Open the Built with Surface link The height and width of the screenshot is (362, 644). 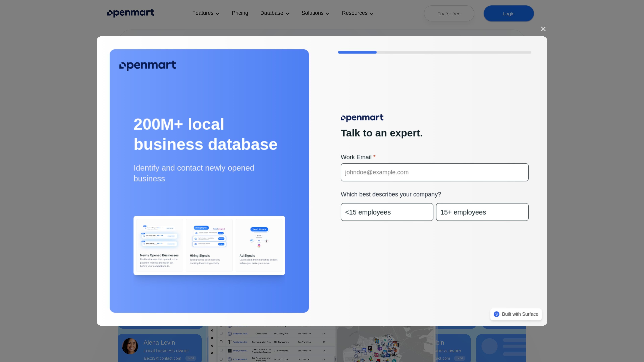coord(516,314)
